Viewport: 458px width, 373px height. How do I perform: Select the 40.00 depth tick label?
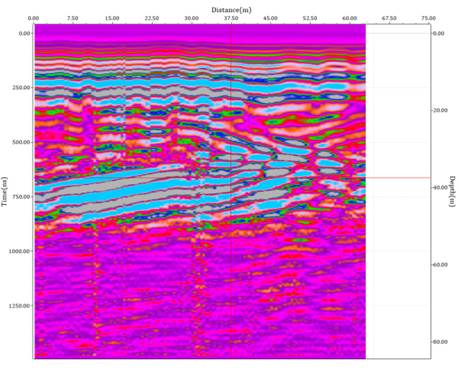[x=440, y=188]
